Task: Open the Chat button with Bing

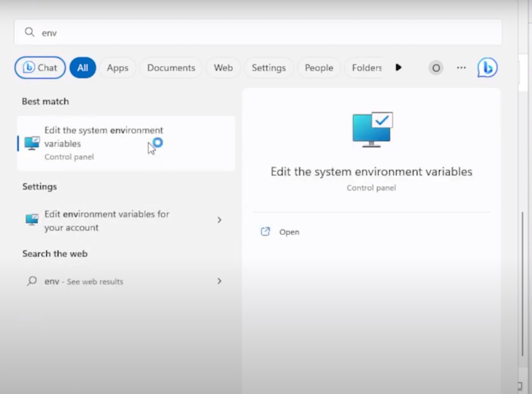Action: (x=40, y=68)
